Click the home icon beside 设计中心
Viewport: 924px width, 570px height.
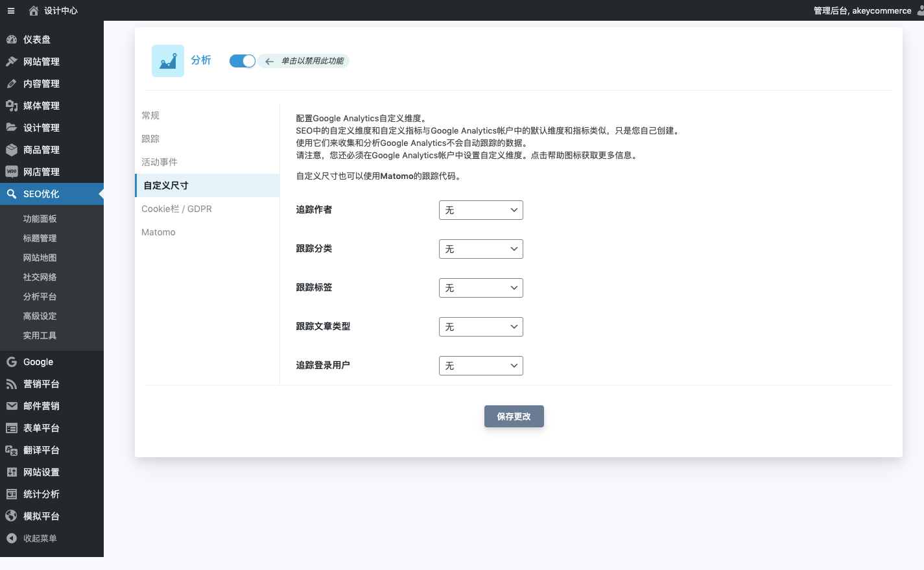(x=34, y=10)
